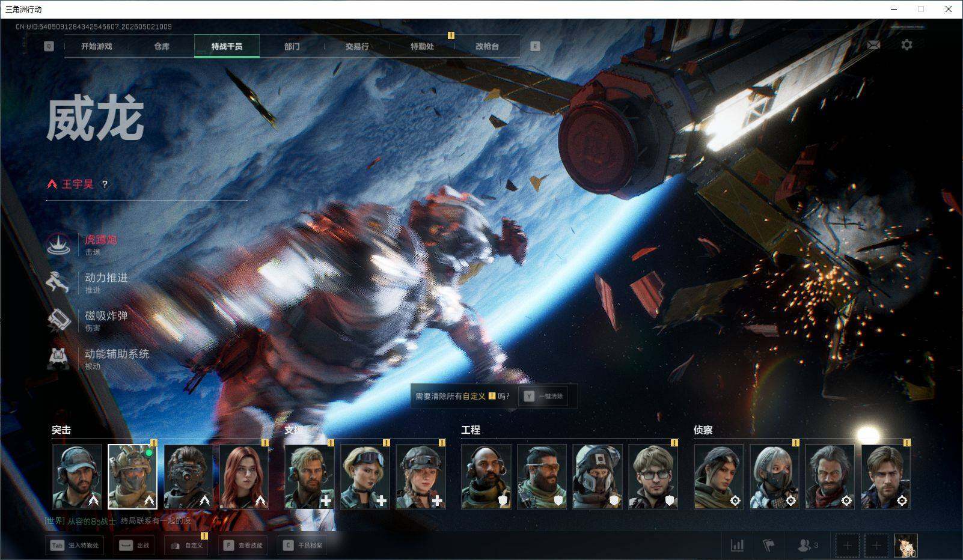Select curly-haired engineer operator with glasses
Screen dimensions: 963x560
click(653, 476)
